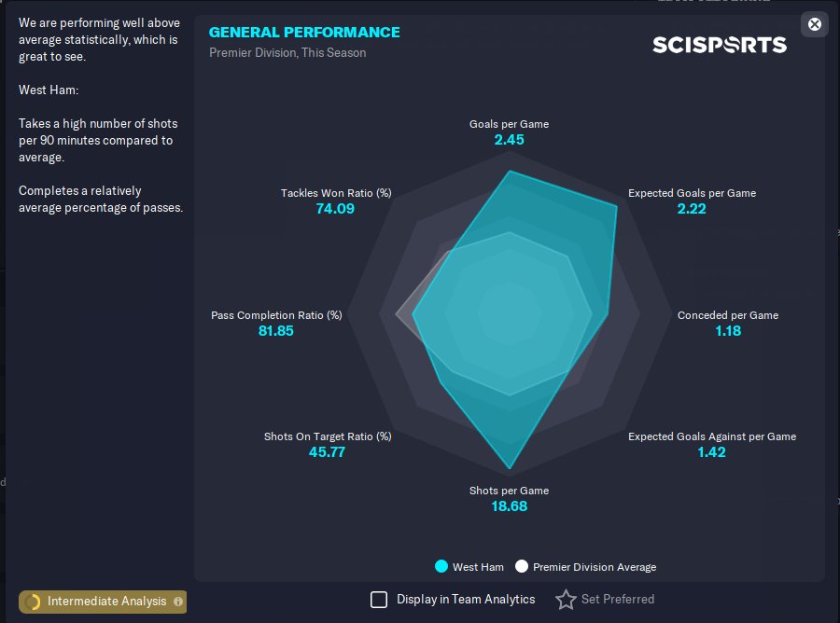Close the General Performance panel
This screenshot has height=623, width=840.
815,24
